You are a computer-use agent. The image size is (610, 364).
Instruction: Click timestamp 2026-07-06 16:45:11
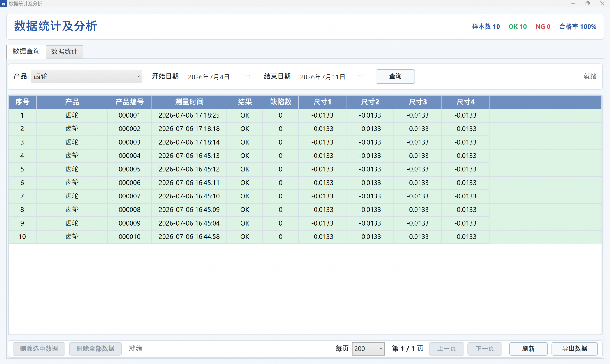pyautogui.click(x=189, y=183)
